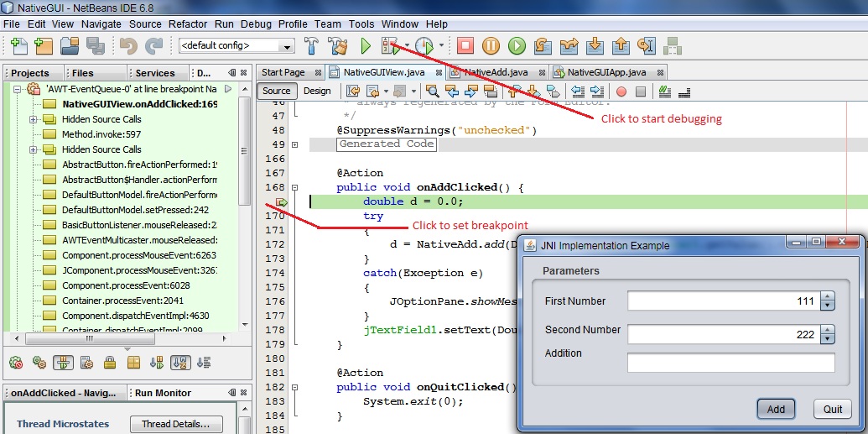Switch editor to Source view
The height and width of the screenshot is (434, 868).
[276, 91]
